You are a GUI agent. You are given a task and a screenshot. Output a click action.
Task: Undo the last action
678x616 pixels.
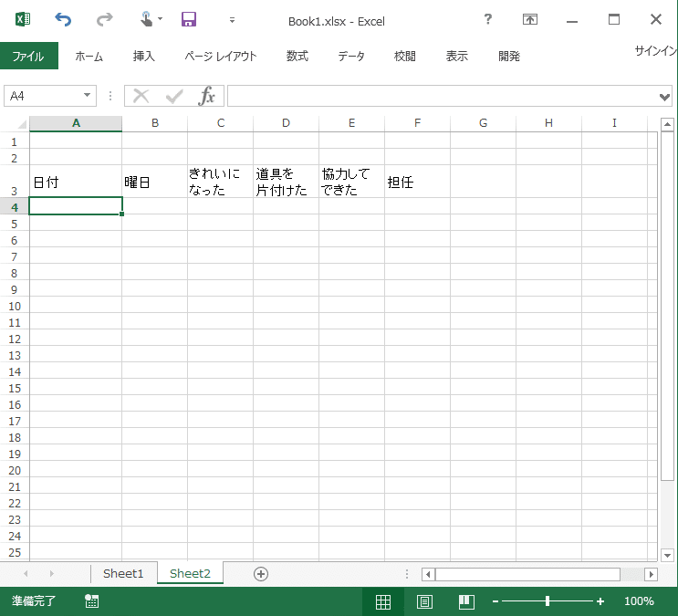coord(63,19)
